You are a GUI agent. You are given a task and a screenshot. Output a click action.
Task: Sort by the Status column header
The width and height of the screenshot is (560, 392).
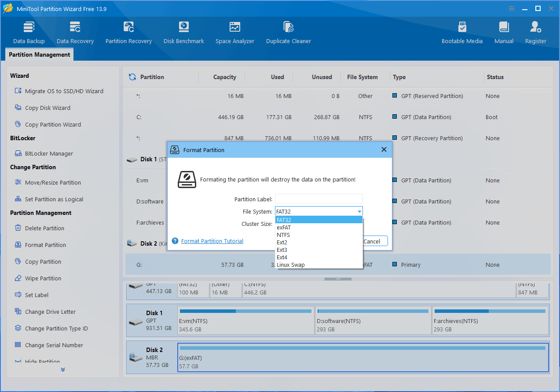(495, 77)
